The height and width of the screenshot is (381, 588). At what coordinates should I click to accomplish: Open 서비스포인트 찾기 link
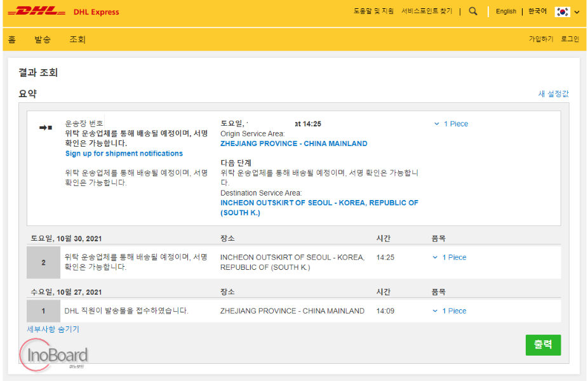click(x=427, y=11)
